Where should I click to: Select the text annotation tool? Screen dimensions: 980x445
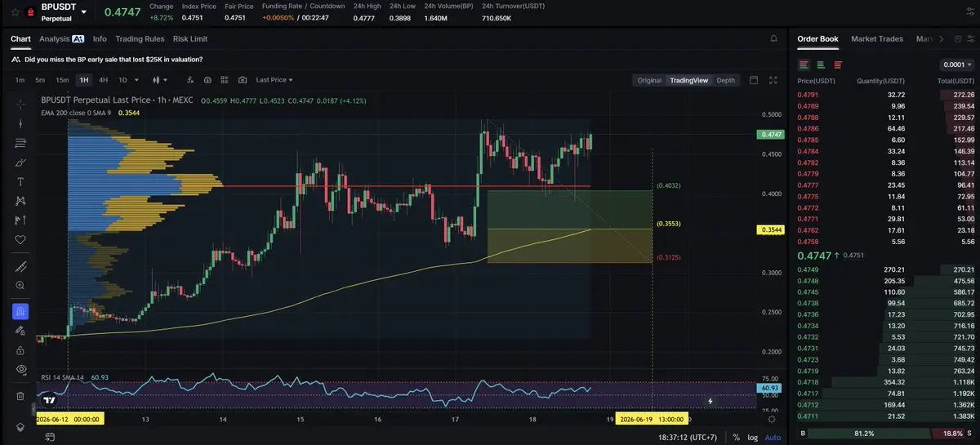click(20, 181)
